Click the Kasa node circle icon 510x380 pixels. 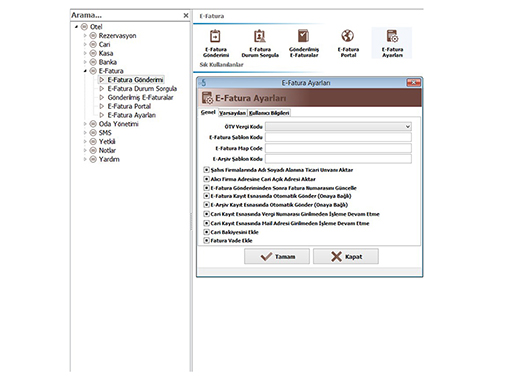[93, 53]
